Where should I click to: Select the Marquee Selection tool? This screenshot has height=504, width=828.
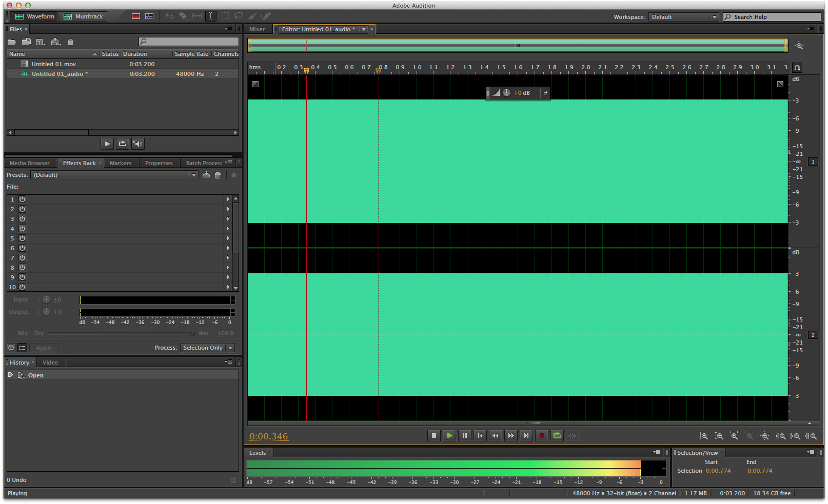[225, 16]
